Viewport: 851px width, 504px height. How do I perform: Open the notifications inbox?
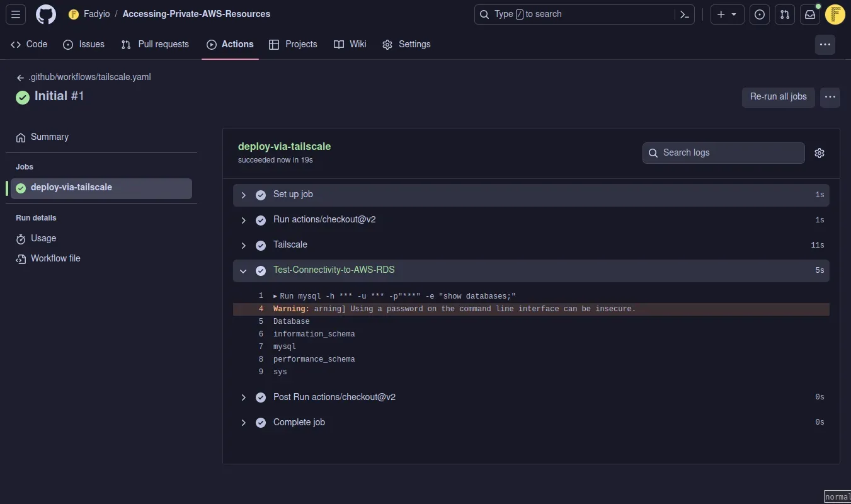point(810,14)
